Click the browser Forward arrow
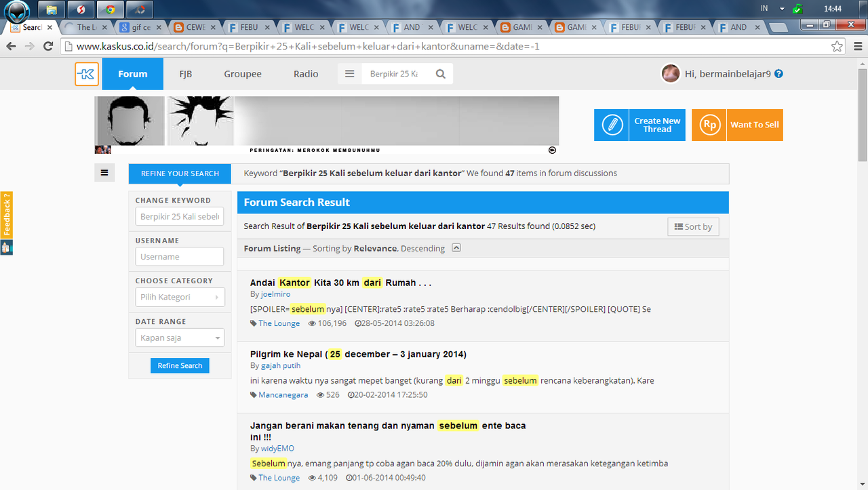The width and height of the screenshot is (868, 490). (29, 46)
